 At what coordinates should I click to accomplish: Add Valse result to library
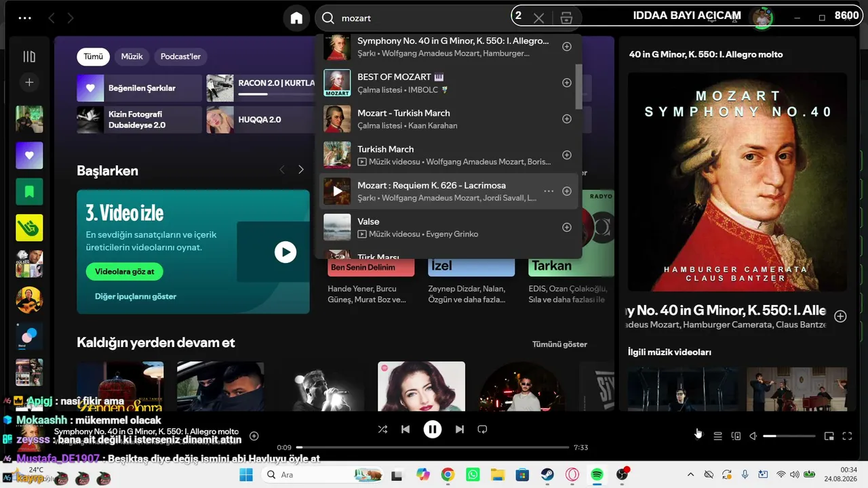coord(567,227)
